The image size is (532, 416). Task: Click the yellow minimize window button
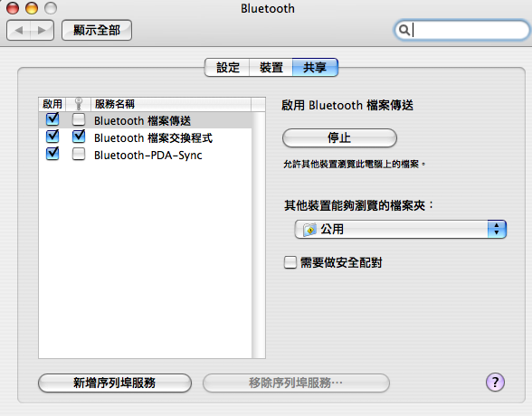click(x=32, y=8)
